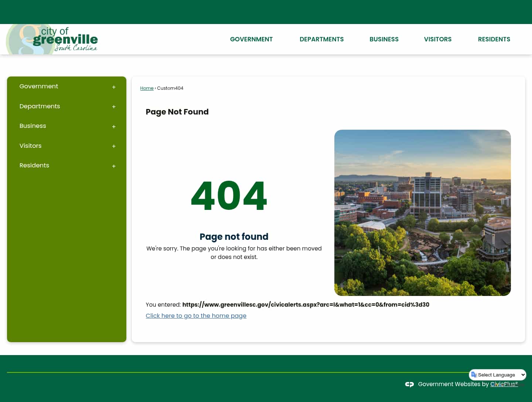Go to Visitors in the sidebar

pyautogui.click(x=30, y=146)
